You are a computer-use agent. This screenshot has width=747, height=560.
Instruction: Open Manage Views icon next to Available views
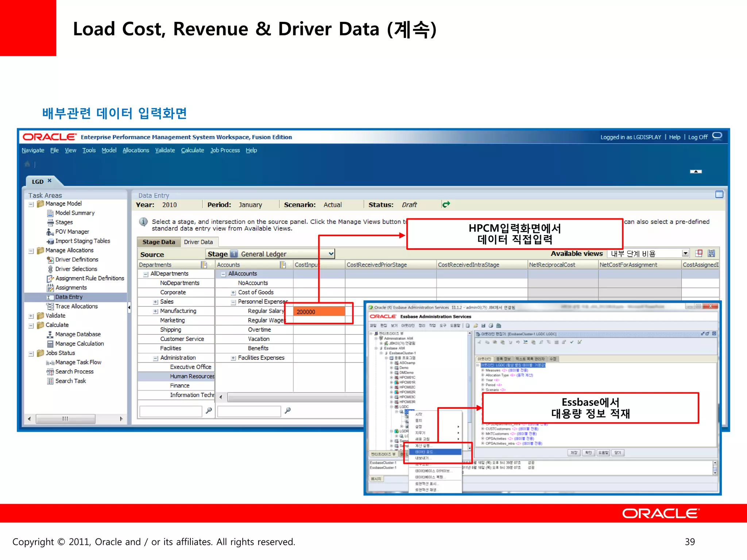pyautogui.click(x=698, y=253)
